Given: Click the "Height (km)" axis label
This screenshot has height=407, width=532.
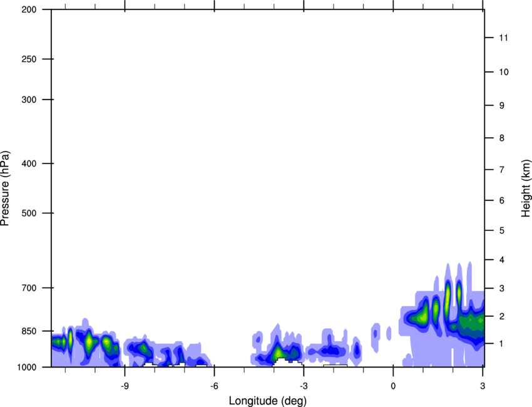Looking at the screenshot, I should (x=526, y=188).
